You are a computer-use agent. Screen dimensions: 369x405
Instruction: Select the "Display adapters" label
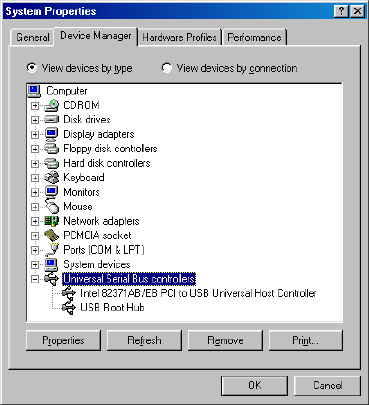(x=99, y=134)
